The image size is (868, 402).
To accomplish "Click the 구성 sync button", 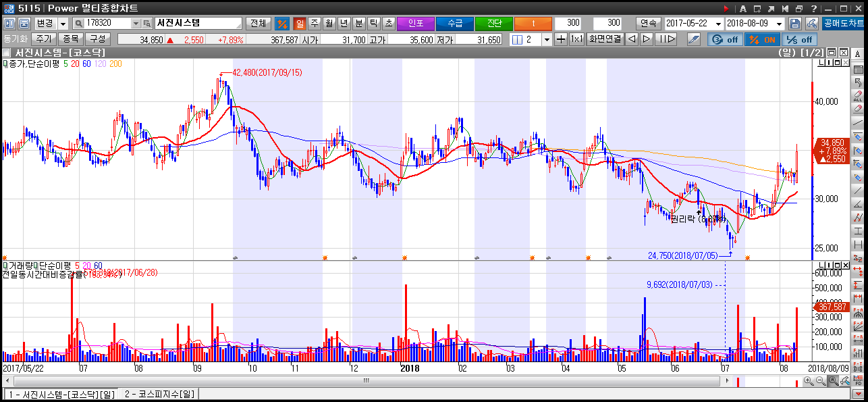I will tap(98, 39).
